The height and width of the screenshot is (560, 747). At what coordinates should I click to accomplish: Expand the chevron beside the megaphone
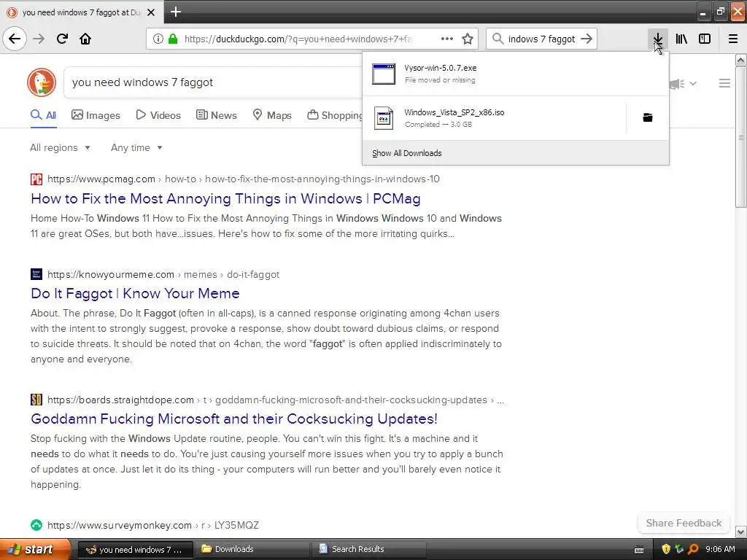(693, 84)
